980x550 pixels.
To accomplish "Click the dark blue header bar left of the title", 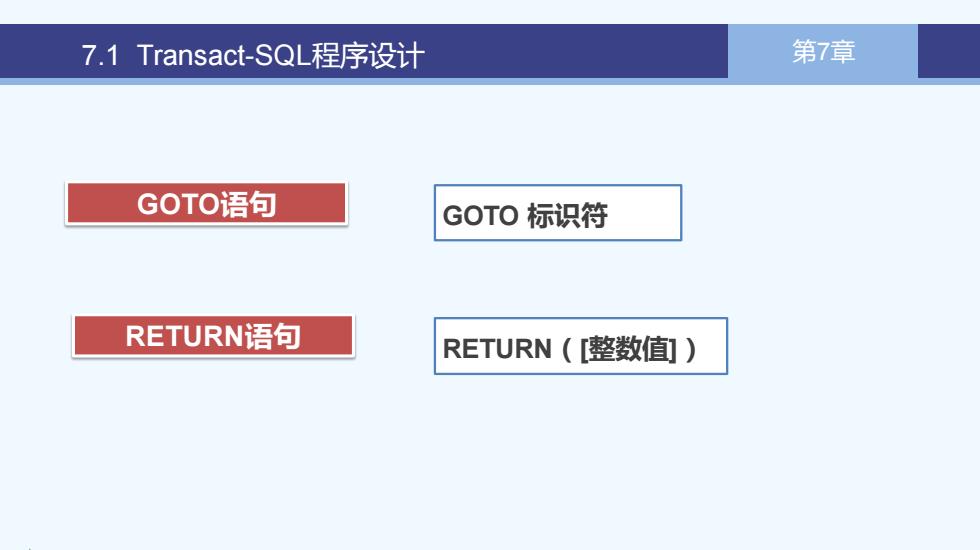I will (x=39, y=51).
